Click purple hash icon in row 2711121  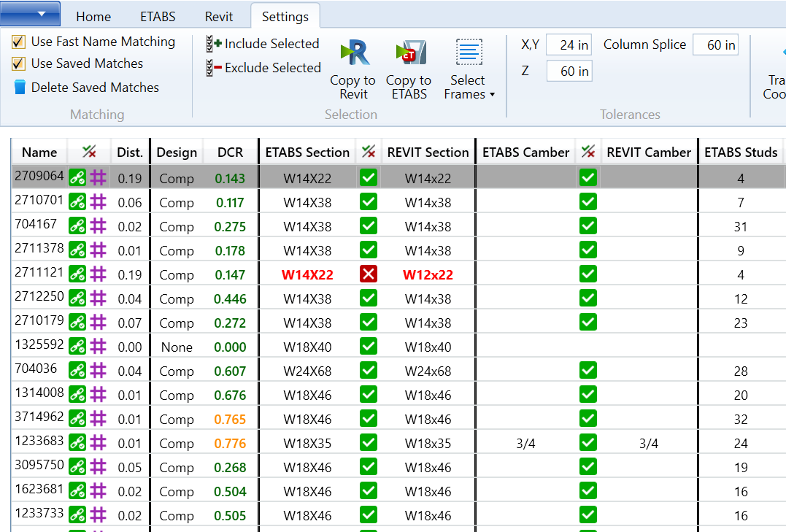pyautogui.click(x=99, y=274)
